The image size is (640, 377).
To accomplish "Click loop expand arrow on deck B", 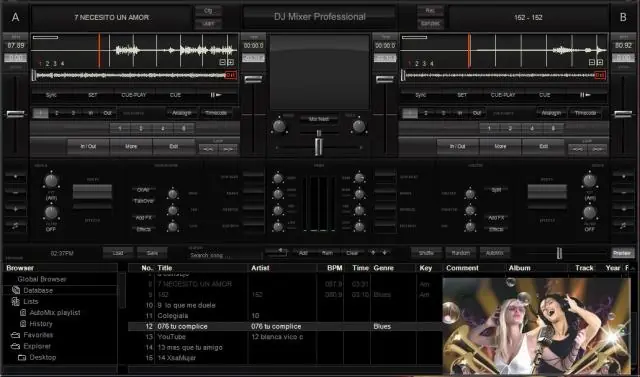I will 598,149.
